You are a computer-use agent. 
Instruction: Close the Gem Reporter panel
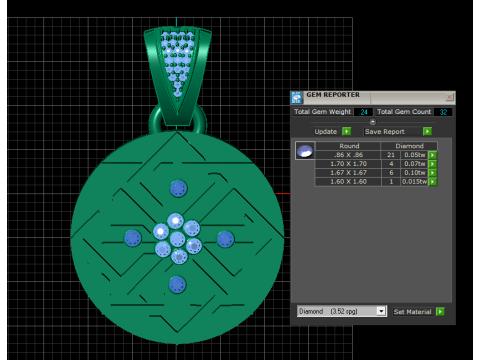click(x=449, y=97)
